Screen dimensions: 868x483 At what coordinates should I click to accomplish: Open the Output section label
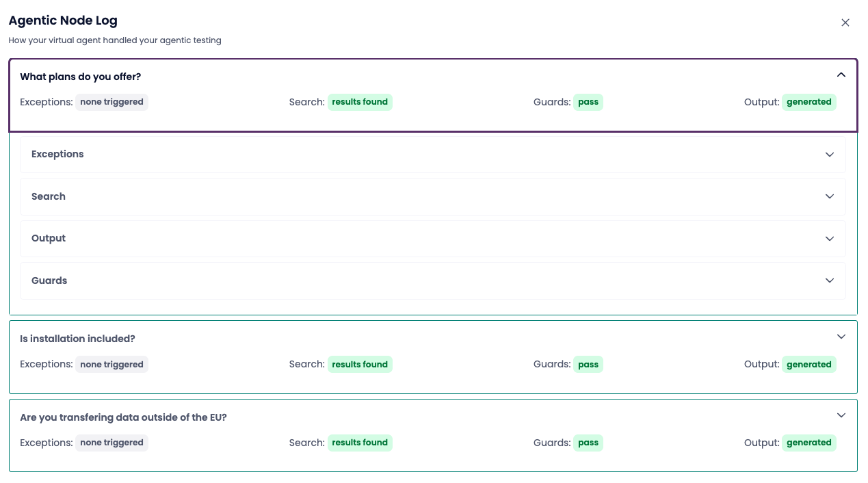49,238
